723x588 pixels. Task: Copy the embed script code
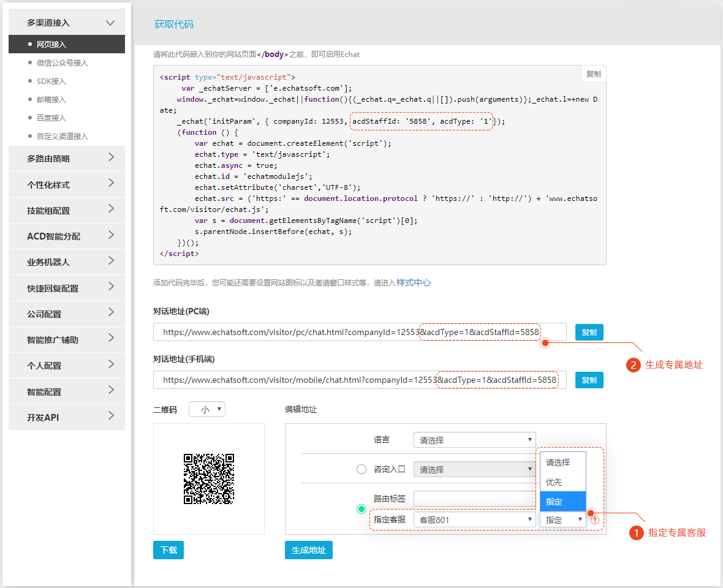coord(594,74)
